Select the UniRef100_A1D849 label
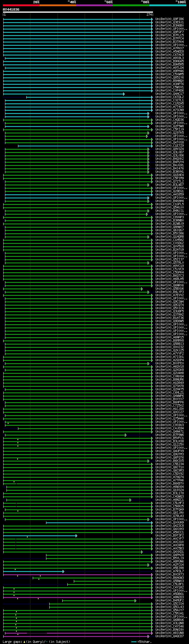The width and height of the screenshot is (189, 644). (x=170, y=383)
